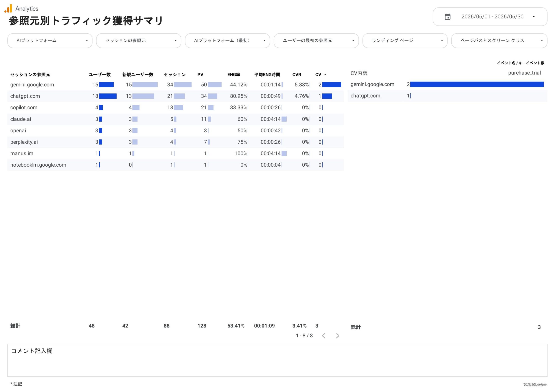The image size is (555, 392).
Task: Click the gemini.google.com CV内訳 blue bar
Action: point(477,84)
